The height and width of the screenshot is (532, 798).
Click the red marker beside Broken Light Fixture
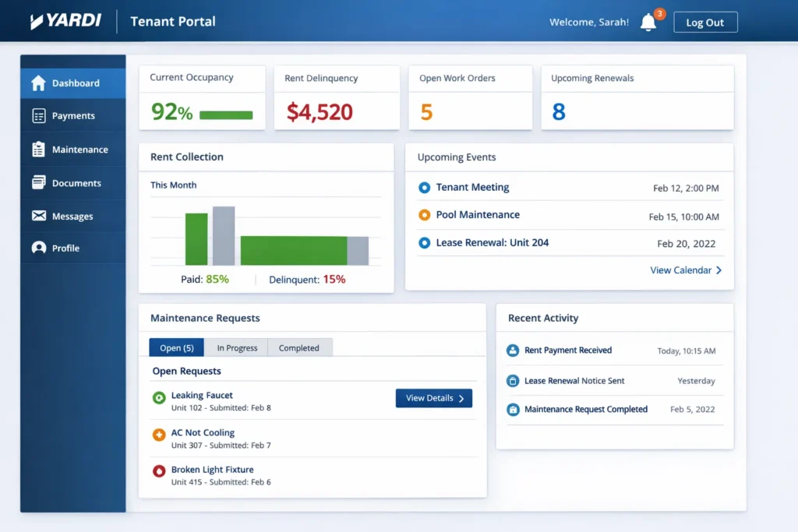(x=159, y=470)
